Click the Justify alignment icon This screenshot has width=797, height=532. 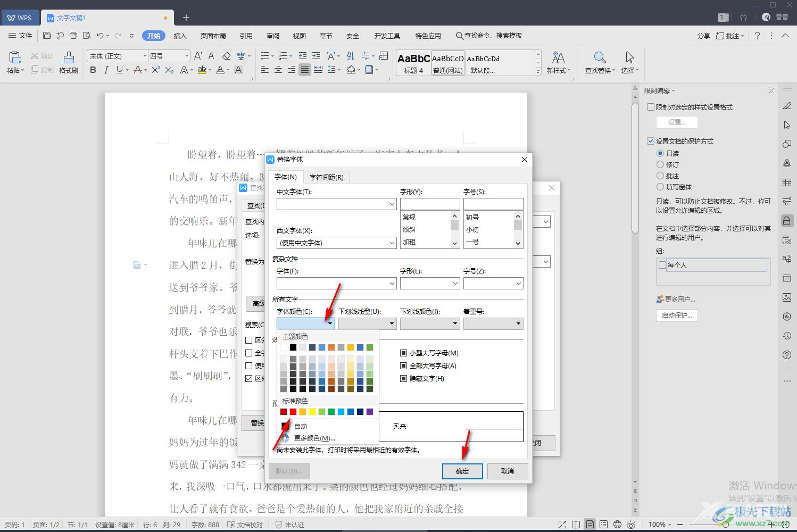[x=304, y=70]
